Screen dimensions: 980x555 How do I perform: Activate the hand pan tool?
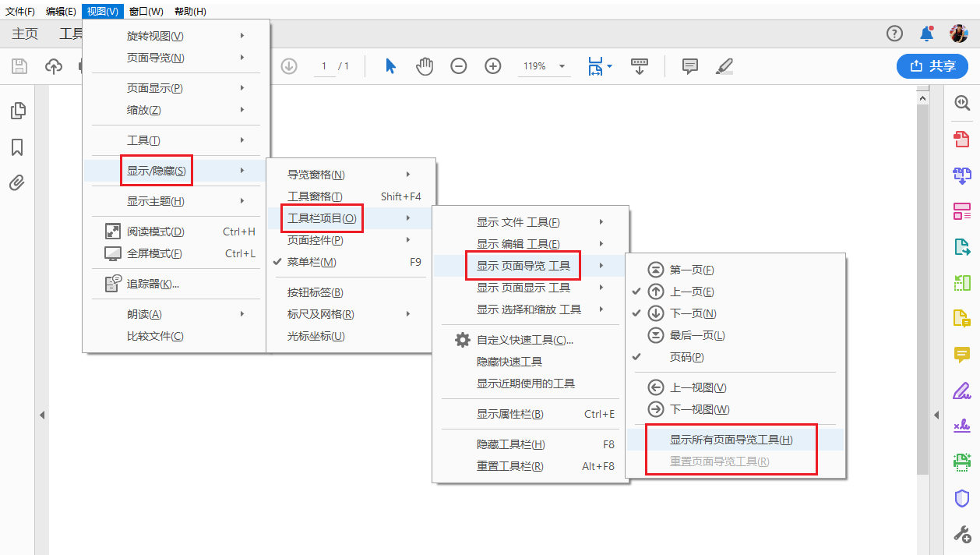coord(425,66)
